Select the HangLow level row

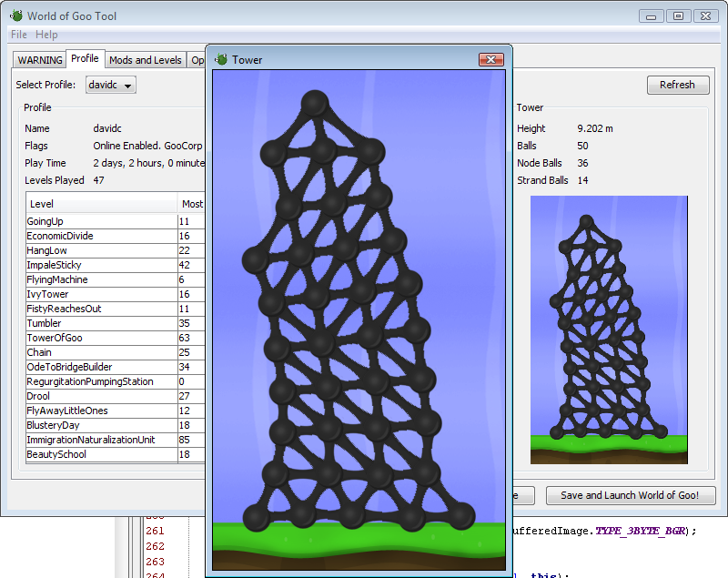[116, 250]
